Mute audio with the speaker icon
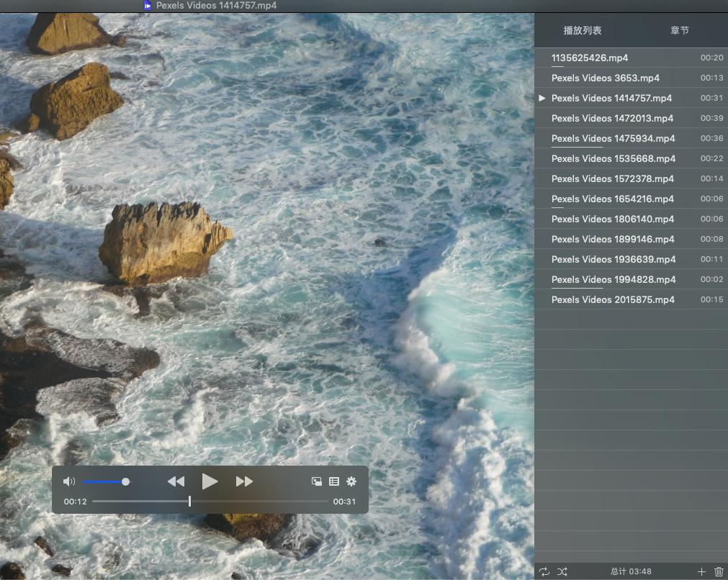Viewport: 728px width, 580px height. coord(69,481)
